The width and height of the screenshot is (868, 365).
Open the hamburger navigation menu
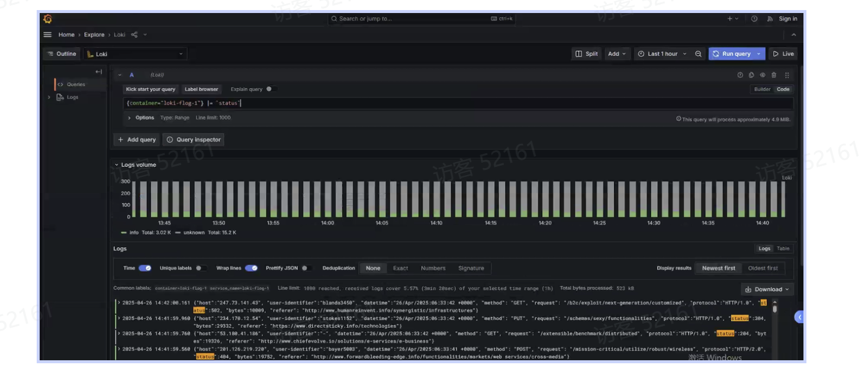coord(47,35)
